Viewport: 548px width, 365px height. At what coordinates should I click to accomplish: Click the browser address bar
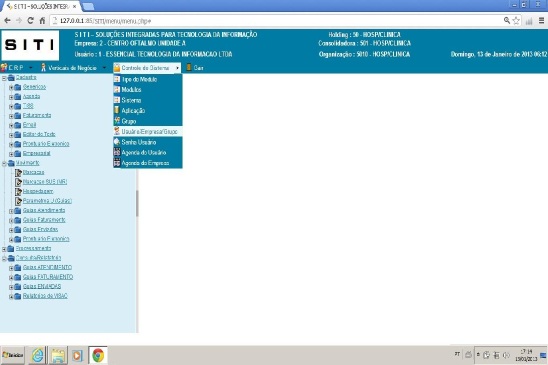coord(276,21)
